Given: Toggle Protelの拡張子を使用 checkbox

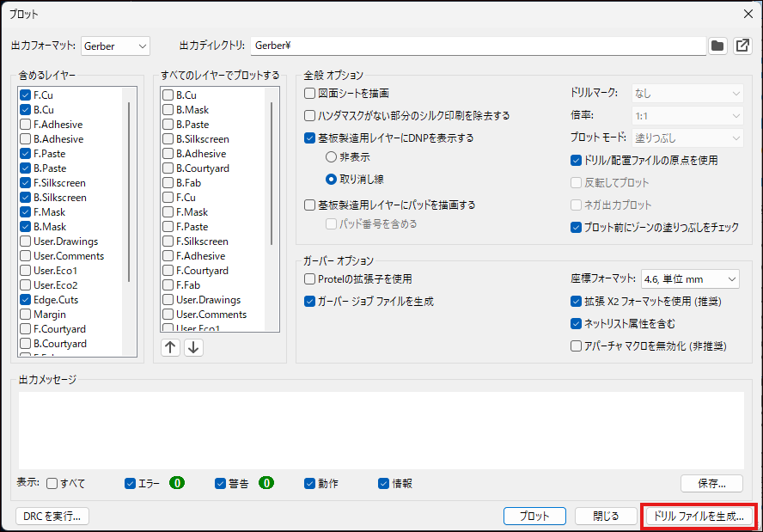Looking at the screenshot, I should (x=310, y=278).
